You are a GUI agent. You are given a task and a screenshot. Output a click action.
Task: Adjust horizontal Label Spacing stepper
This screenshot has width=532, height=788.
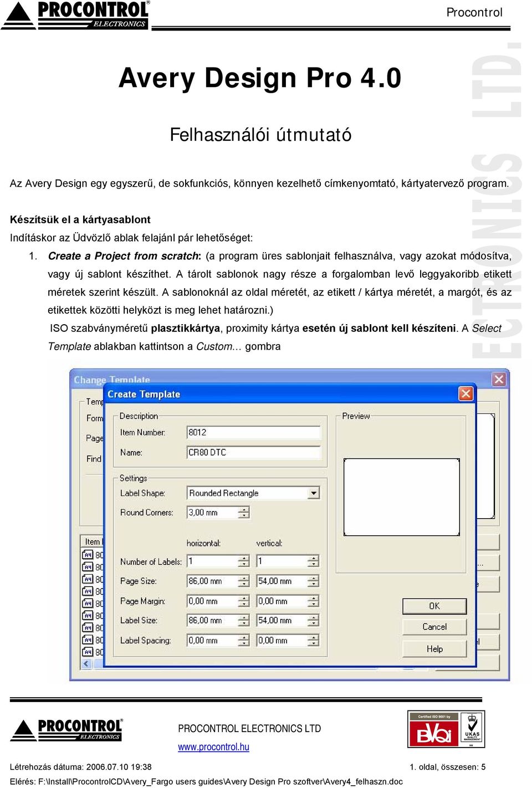[x=244, y=641]
